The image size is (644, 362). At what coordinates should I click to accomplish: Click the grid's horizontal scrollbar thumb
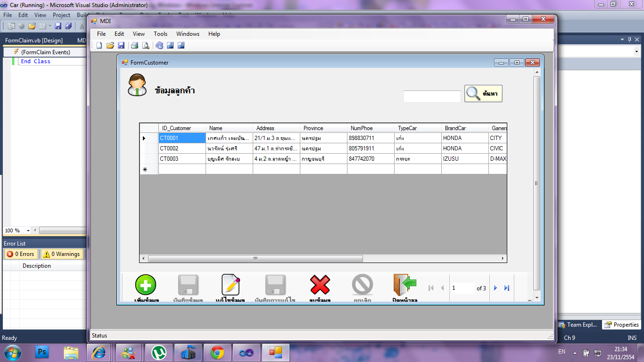tap(255, 259)
